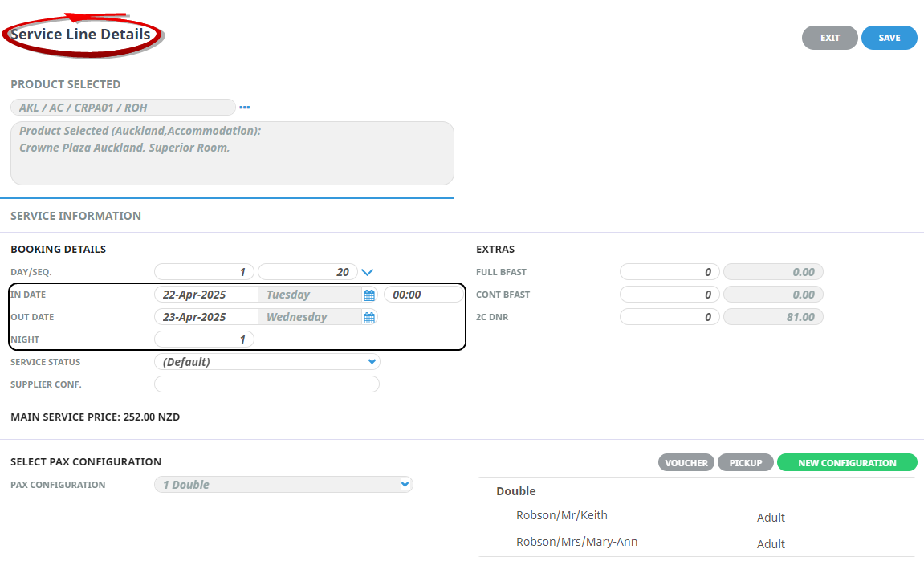Select passenger Robson/Mrs/Mary-Ann
This screenshot has width=924, height=561.
(x=576, y=542)
